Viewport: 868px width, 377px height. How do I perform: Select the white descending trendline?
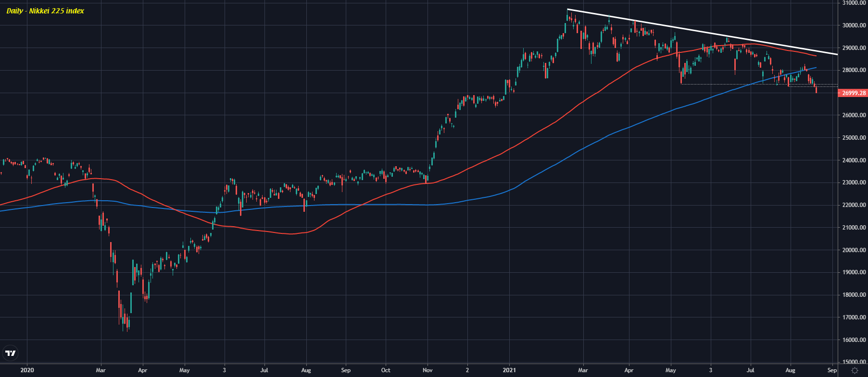click(702, 32)
